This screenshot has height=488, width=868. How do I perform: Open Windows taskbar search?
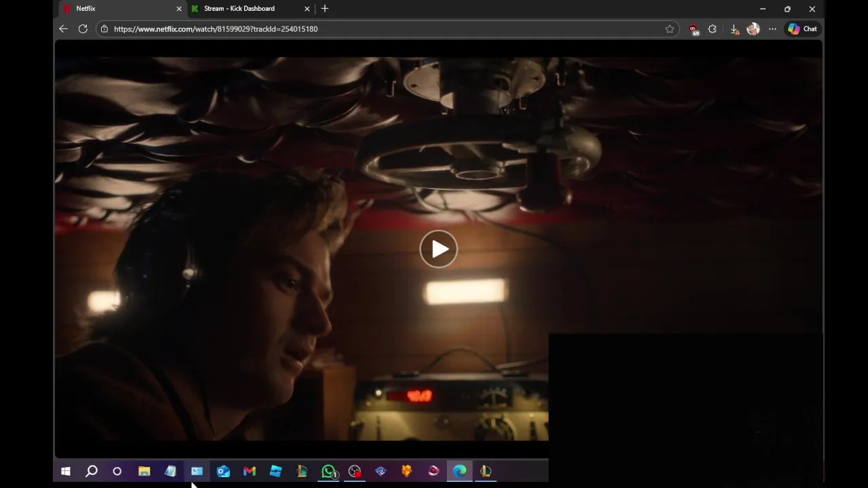(x=92, y=471)
